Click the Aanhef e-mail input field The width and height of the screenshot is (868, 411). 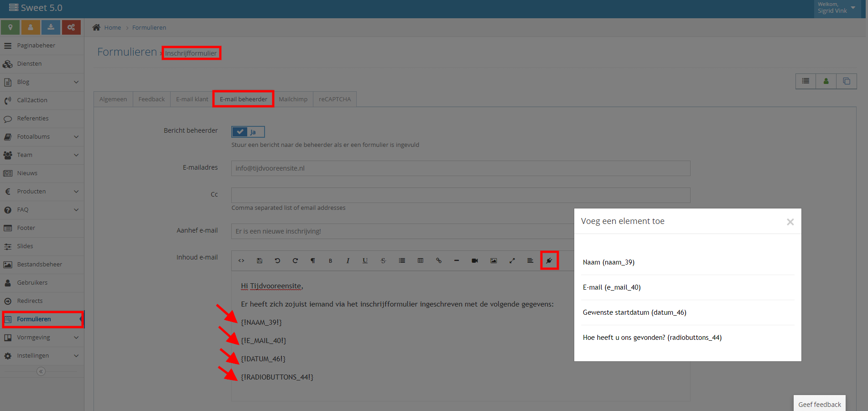point(403,231)
